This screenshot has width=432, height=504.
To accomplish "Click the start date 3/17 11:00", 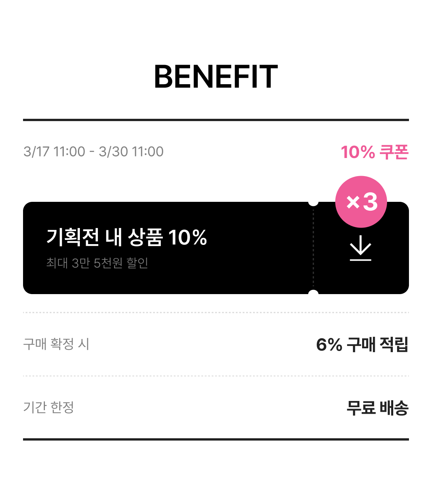I will [x=54, y=151].
